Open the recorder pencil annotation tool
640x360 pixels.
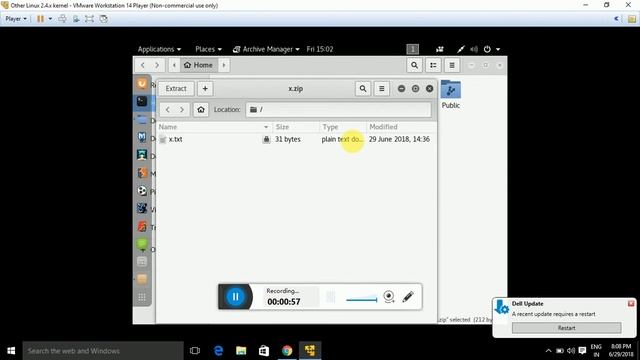tap(408, 296)
